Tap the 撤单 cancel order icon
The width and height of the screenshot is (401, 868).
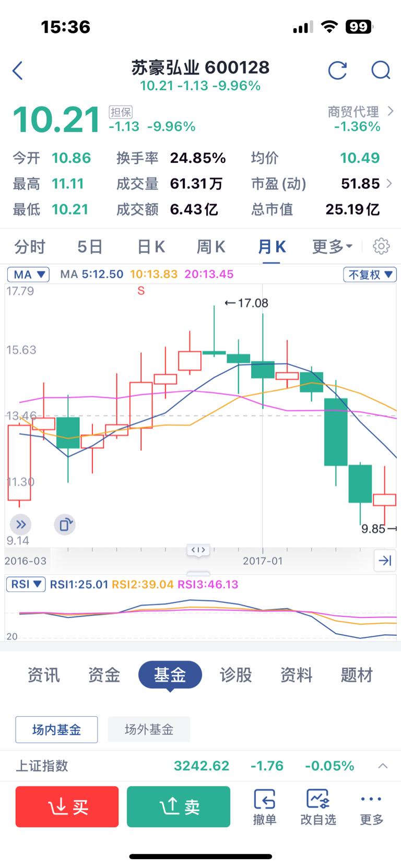coord(265,806)
